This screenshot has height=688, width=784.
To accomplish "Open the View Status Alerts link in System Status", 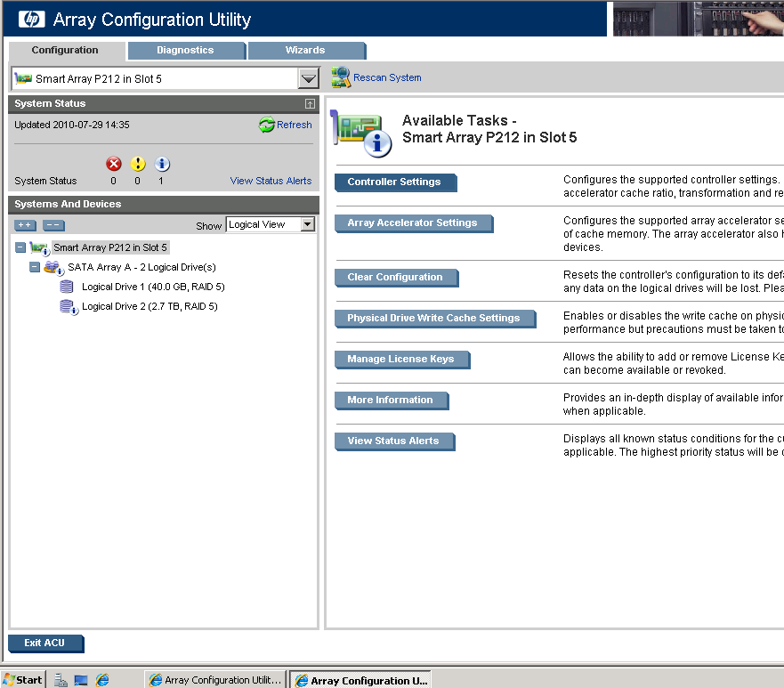I will [x=271, y=181].
